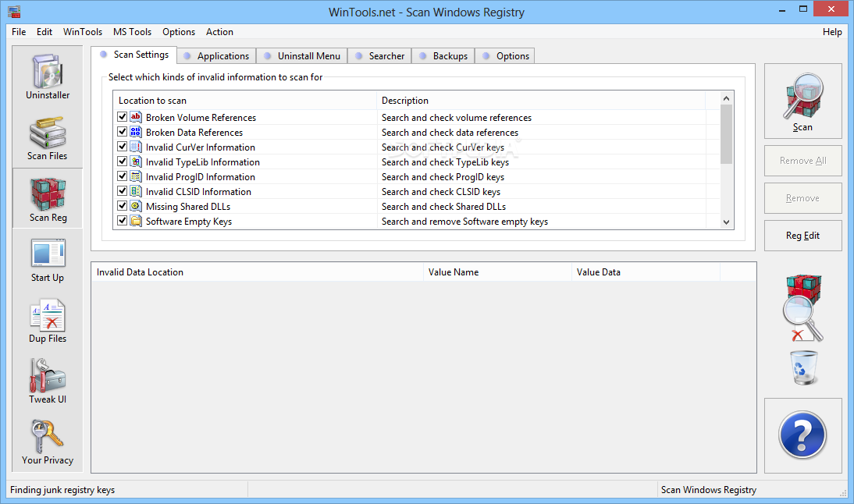Open the Your Privacy tool
This screenshot has width=854, height=504.
coord(48,442)
